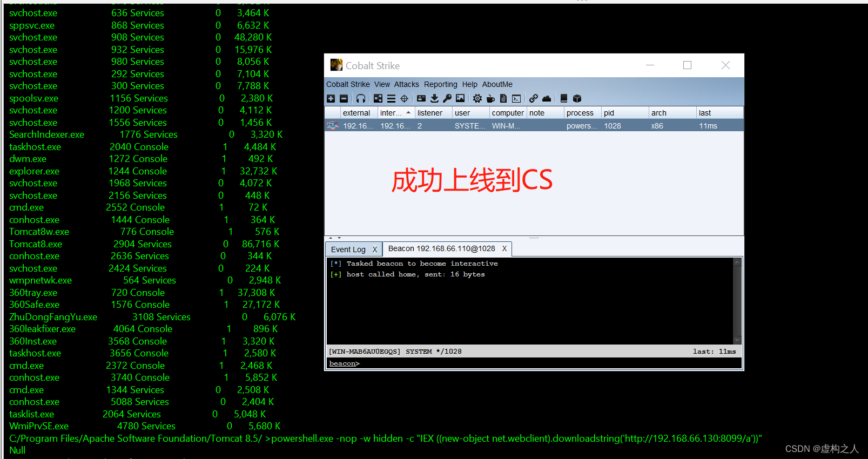Click the beacon console vertical scrollbar
868x459 pixels.
pos(737,301)
